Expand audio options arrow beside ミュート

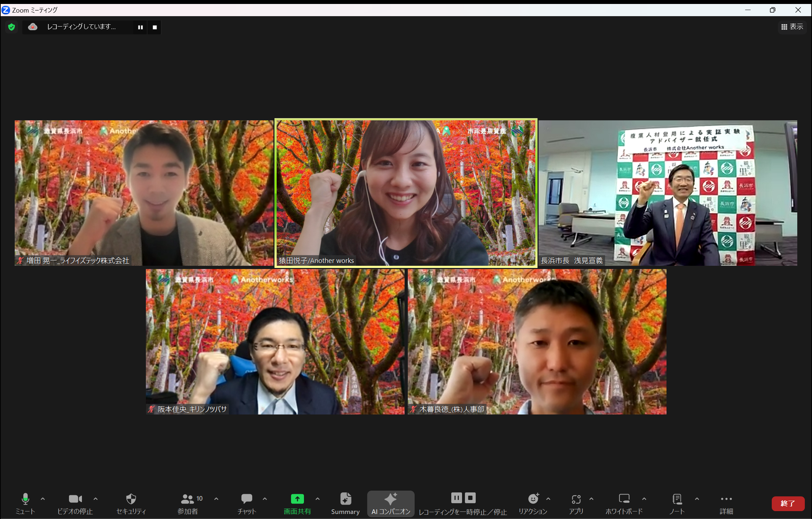point(43,499)
